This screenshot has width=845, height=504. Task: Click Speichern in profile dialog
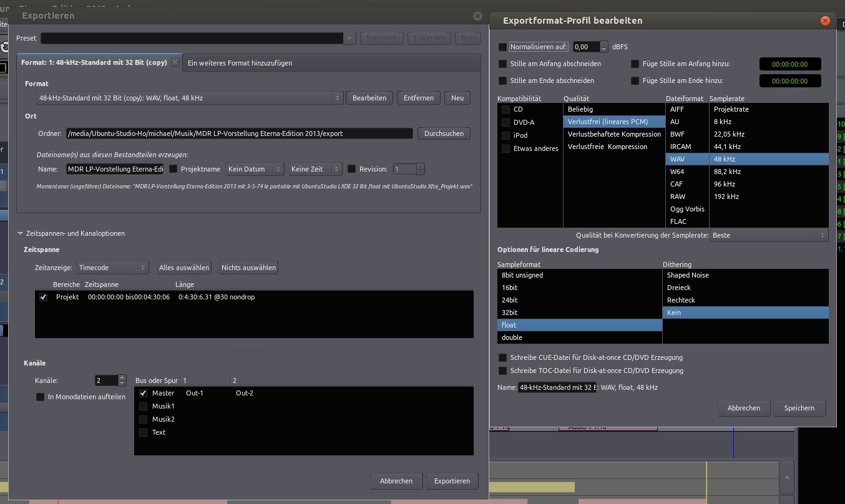pyautogui.click(x=799, y=408)
